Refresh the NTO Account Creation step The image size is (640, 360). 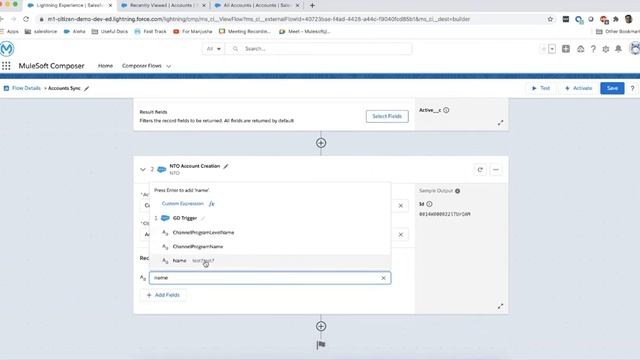tap(480, 169)
